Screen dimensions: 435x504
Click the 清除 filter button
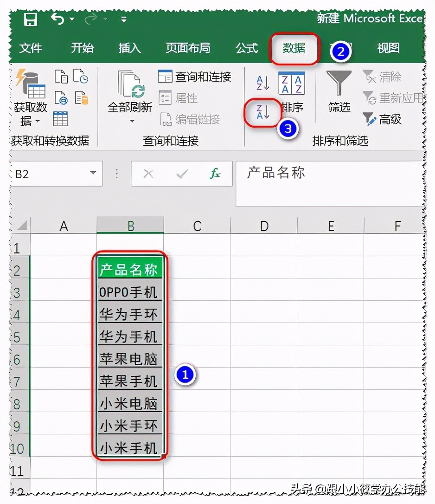coord(382,77)
